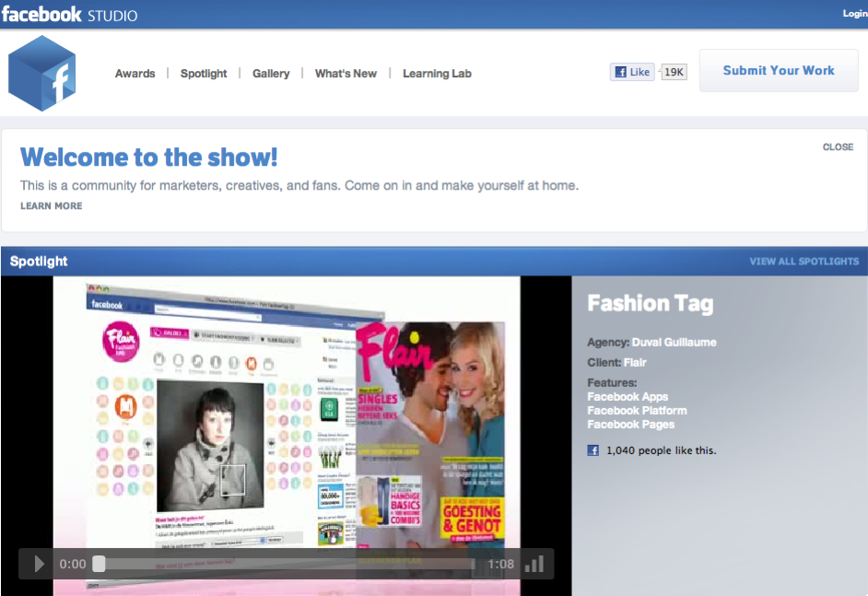The width and height of the screenshot is (868, 596).
Task: Click the Login link
Action: click(x=855, y=13)
